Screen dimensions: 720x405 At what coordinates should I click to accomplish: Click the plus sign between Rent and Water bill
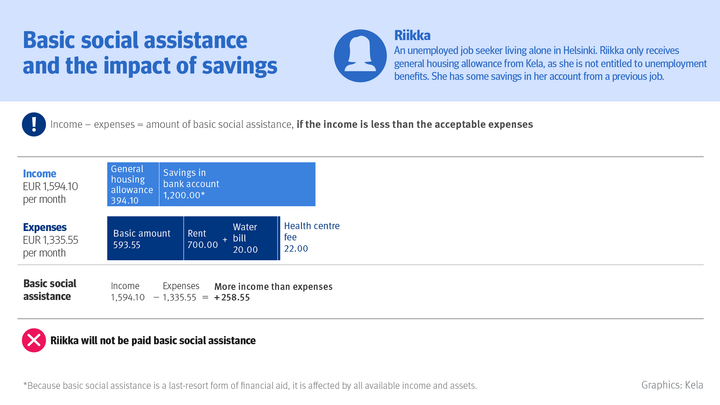pos(225,240)
